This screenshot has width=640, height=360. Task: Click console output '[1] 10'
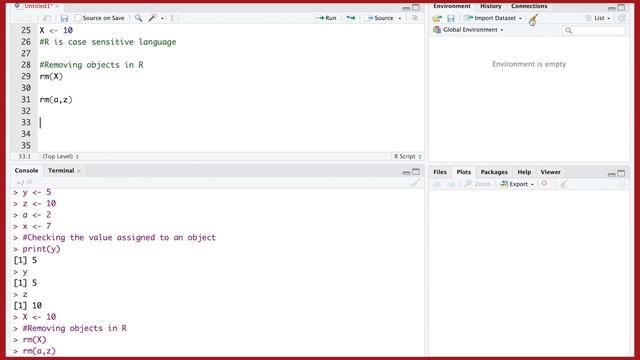click(x=27, y=305)
